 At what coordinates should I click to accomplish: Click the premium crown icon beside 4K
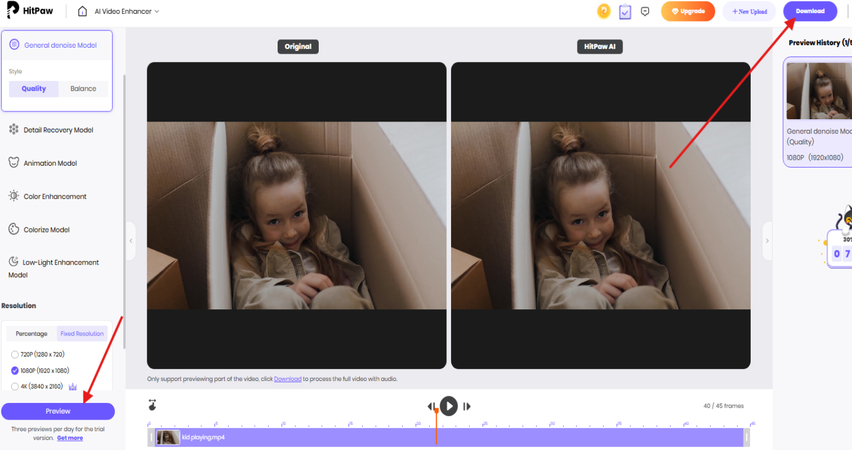[x=73, y=386]
